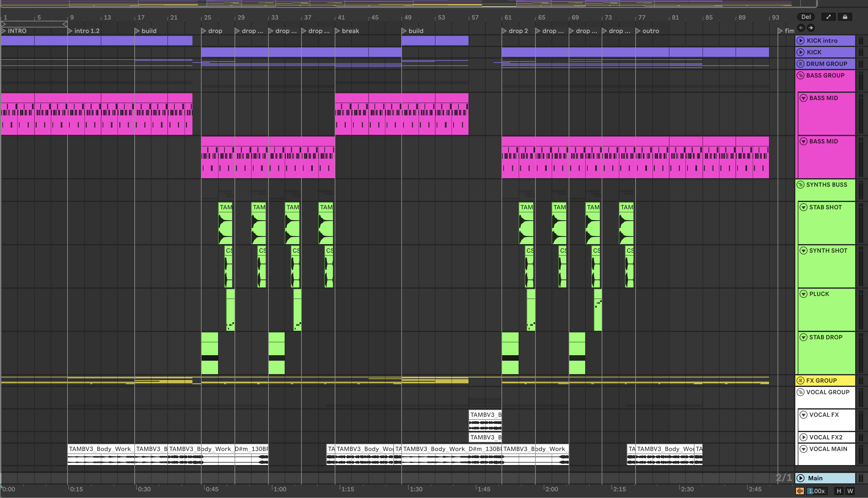Expand the DRUM GROUP track
This screenshot has width=868, height=498.
800,63
